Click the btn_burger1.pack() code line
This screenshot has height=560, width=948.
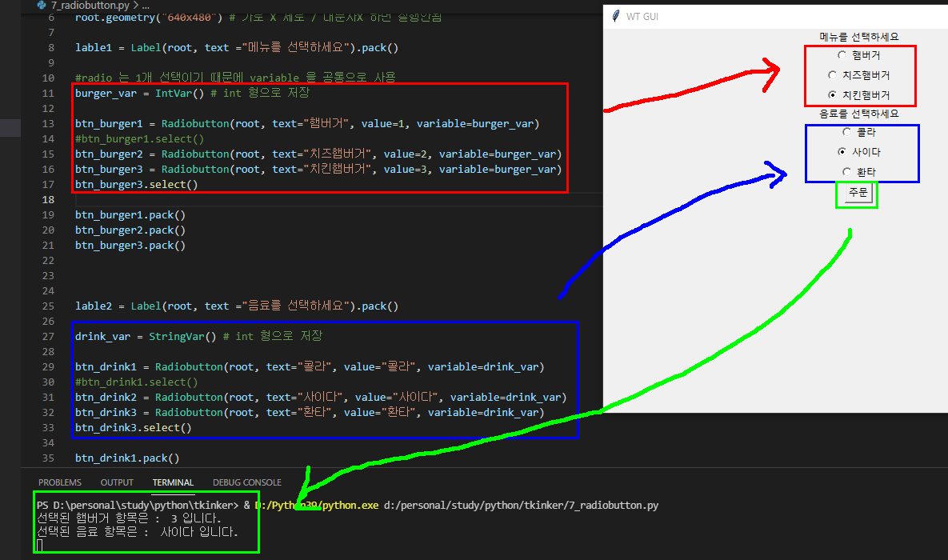(130, 214)
